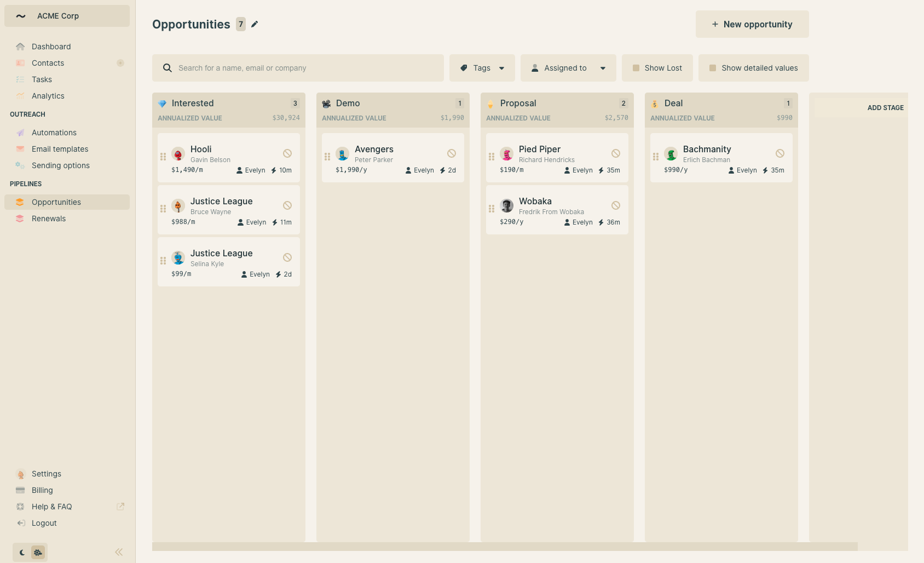
Task: Click the drag handle on Bachmanity card
Action: pos(656,157)
